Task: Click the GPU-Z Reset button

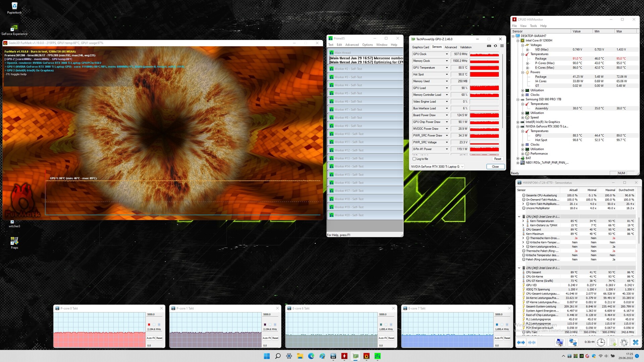Action: tap(497, 159)
